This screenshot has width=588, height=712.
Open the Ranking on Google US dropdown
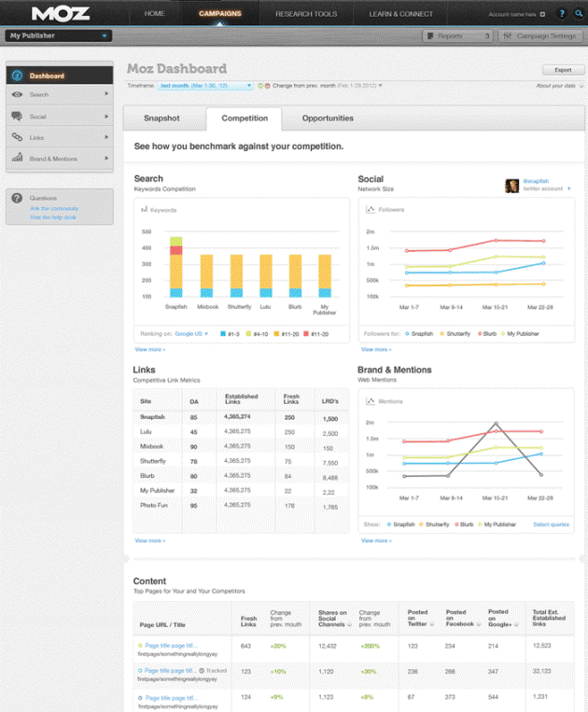[x=191, y=333]
